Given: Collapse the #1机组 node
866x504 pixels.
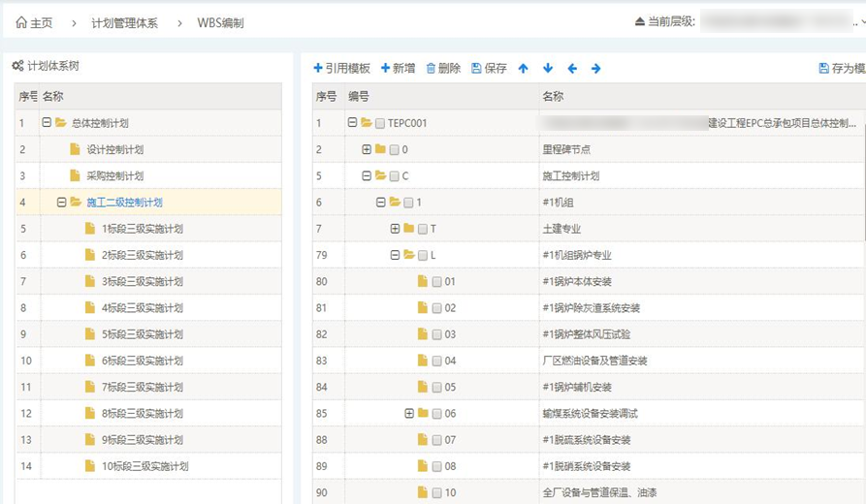Looking at the screenshot, I should coord(380,202).
